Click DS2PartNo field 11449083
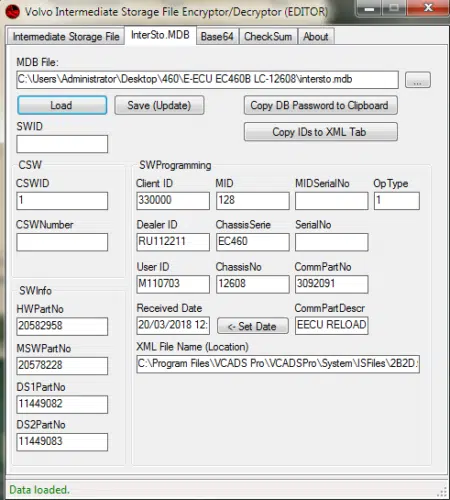This screenshot has width=450, height=500. pyautogui.click(x=62, y=442)
